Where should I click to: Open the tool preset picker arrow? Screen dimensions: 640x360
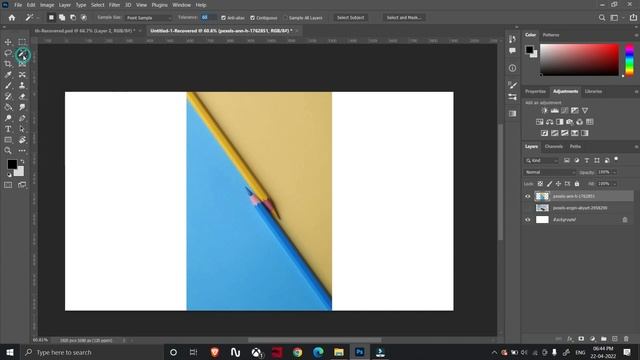tap(38, 18)
